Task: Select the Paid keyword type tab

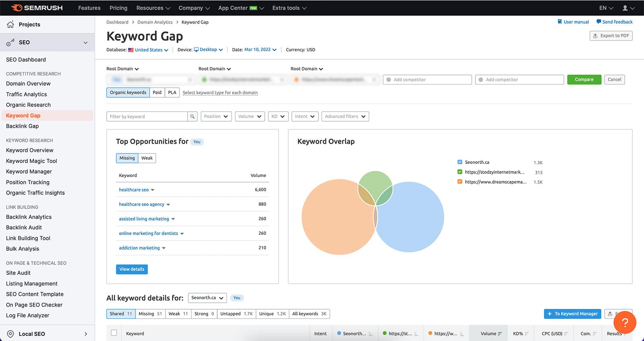Action: [157, 93]
